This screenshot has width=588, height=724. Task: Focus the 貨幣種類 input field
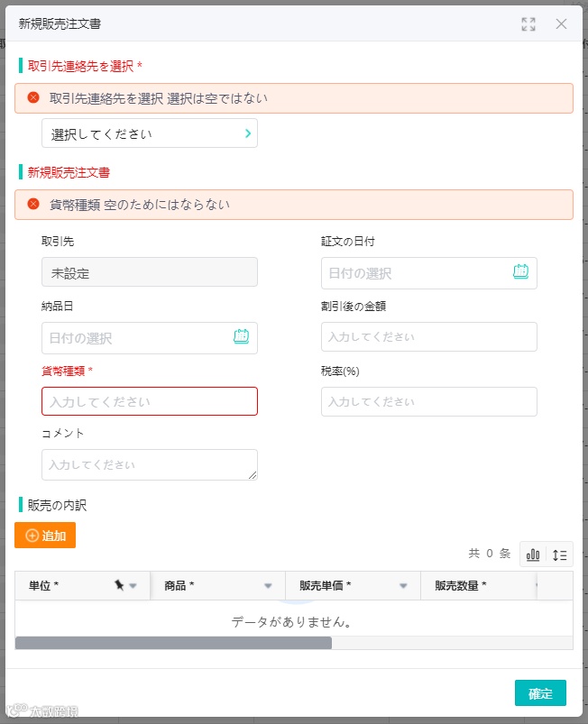coord(150,401)
